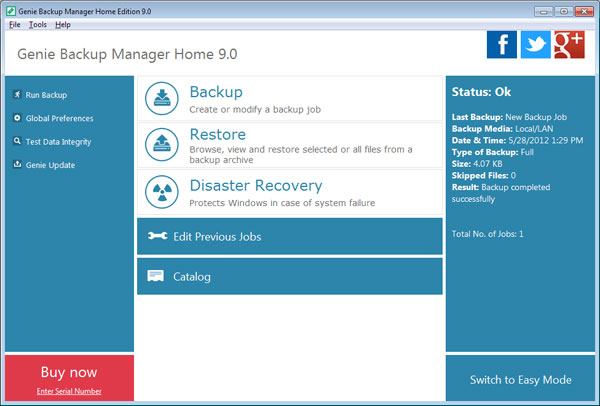Click the Catalog card icon

click(x=156, y=276)
